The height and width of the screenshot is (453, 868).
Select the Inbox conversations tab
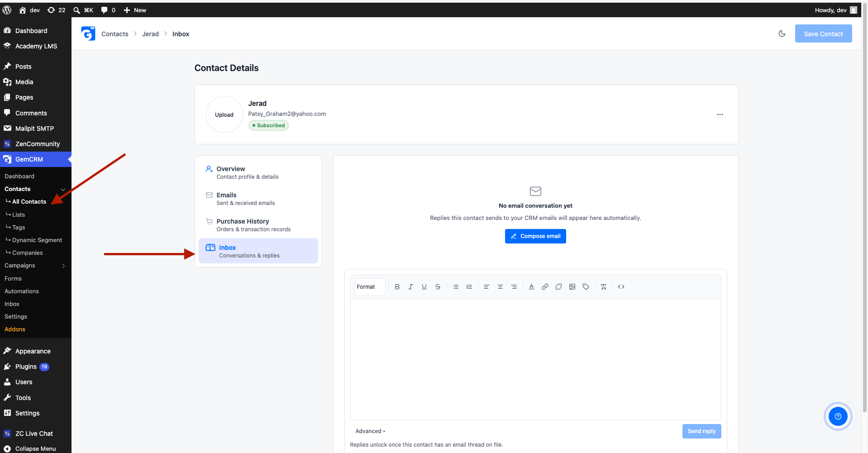(258, 251)
